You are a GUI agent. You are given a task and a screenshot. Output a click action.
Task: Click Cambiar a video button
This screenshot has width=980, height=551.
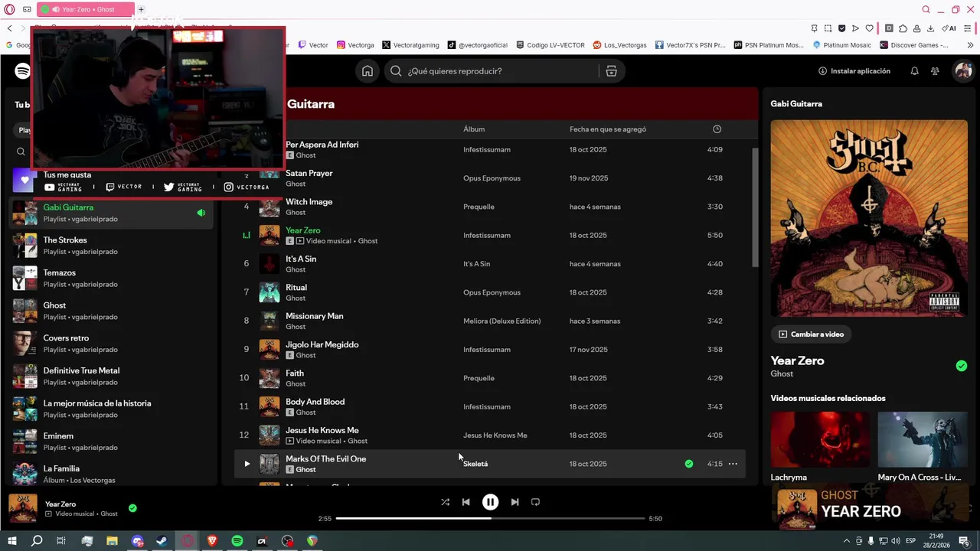811,334
